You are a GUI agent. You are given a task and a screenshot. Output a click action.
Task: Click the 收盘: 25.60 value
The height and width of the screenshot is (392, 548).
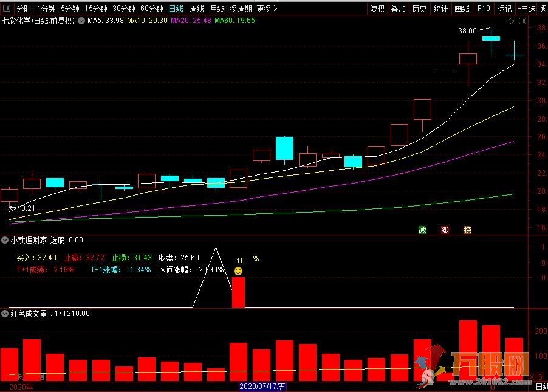[179, 258]
